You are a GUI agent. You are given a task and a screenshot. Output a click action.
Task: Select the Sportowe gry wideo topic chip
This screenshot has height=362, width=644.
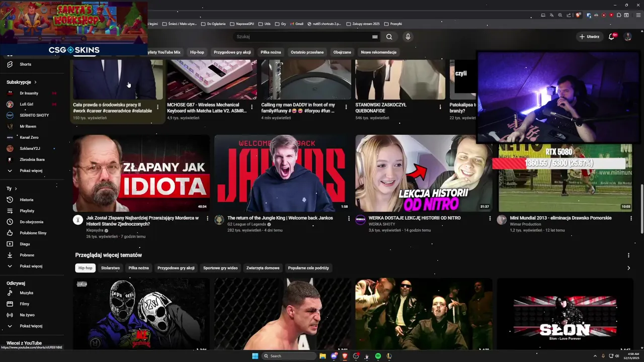point(220,268)
